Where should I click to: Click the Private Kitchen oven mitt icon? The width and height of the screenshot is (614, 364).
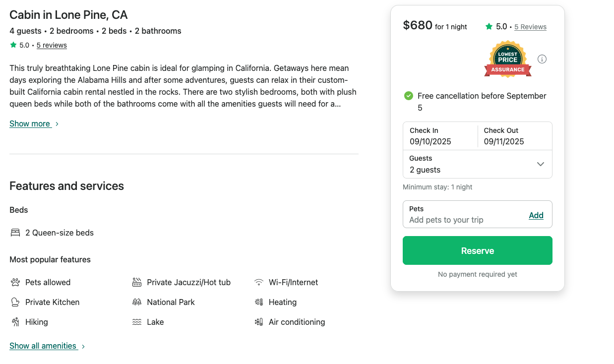[x=15, y=302]
